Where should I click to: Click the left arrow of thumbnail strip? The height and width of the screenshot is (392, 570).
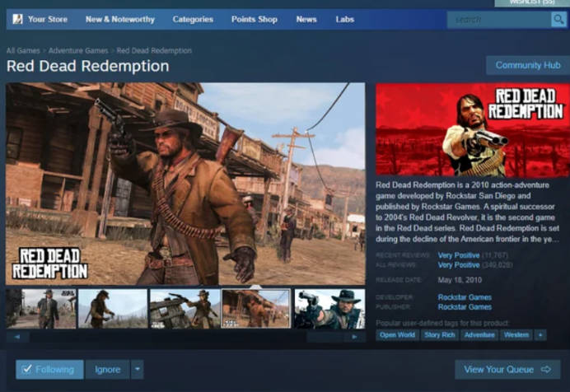pyautogui.click(x=17, y=337)
